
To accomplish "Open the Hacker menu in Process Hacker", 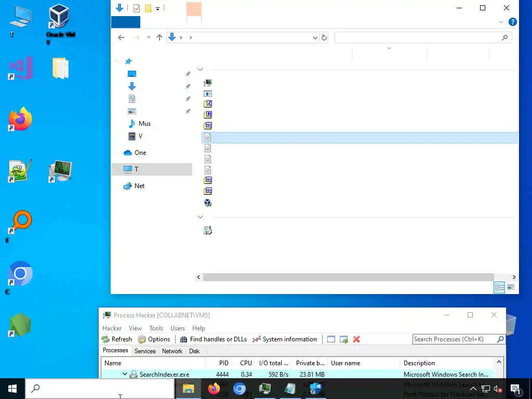I will [112, 328].
